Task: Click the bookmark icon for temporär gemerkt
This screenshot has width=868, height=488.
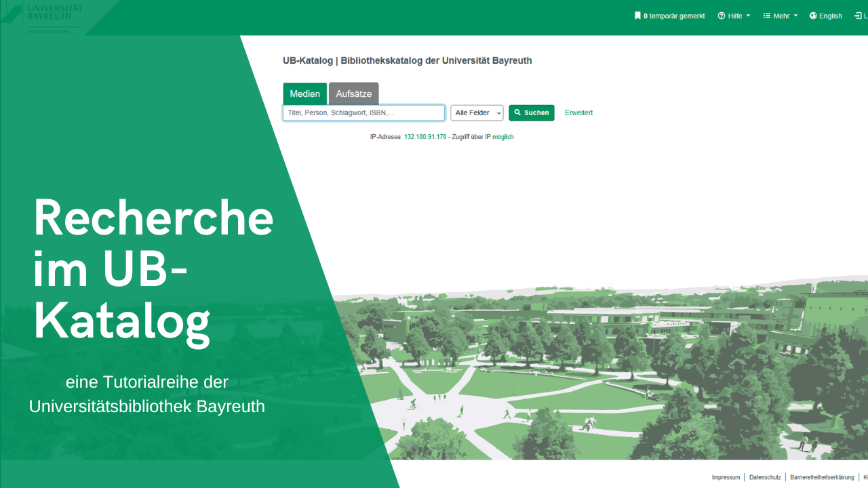Action: tap(637, 16)
